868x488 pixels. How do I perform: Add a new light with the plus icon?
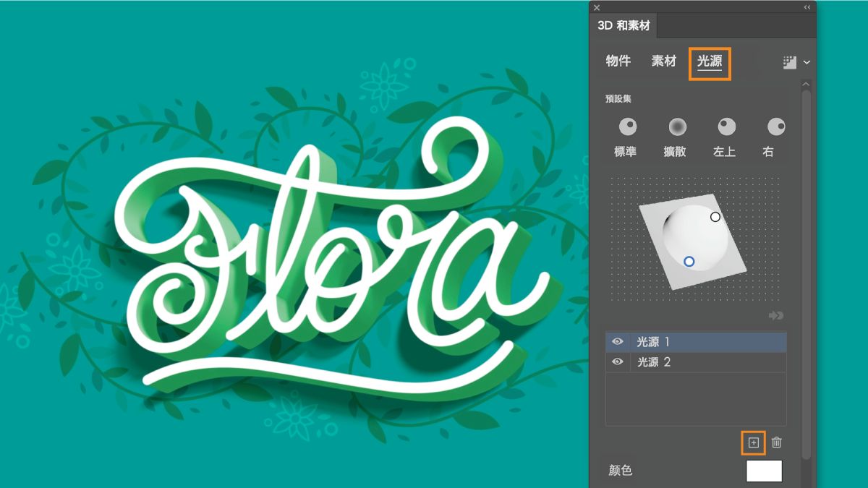click(754, 442)
